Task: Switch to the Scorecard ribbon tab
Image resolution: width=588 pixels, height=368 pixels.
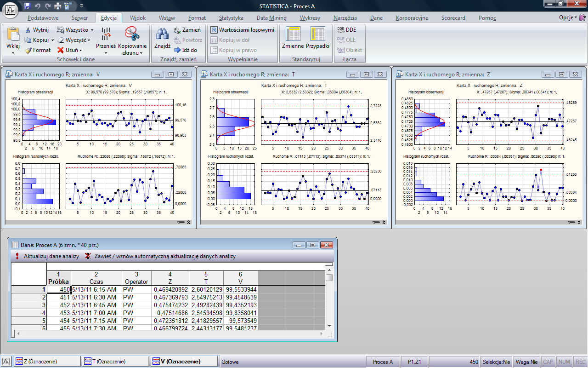Action: [x=453, y=18]
